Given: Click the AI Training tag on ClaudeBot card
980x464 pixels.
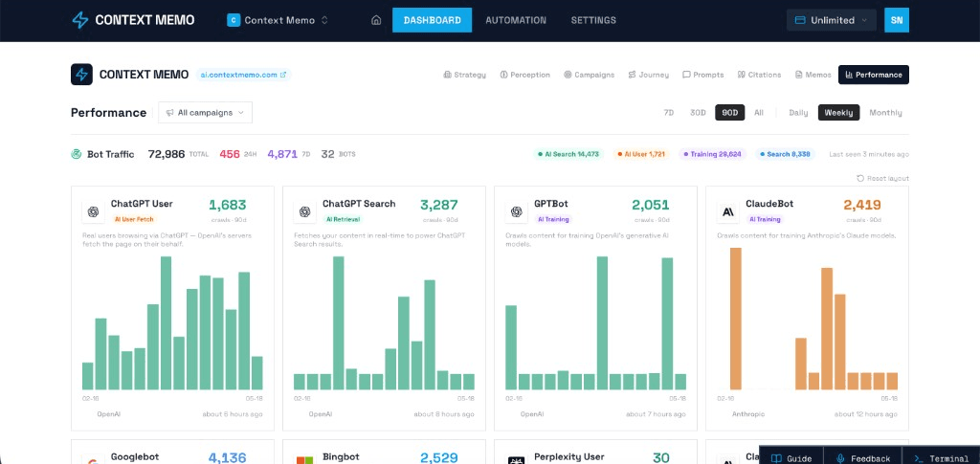Looking at the screenshot, I should click(x=765, y=219).
